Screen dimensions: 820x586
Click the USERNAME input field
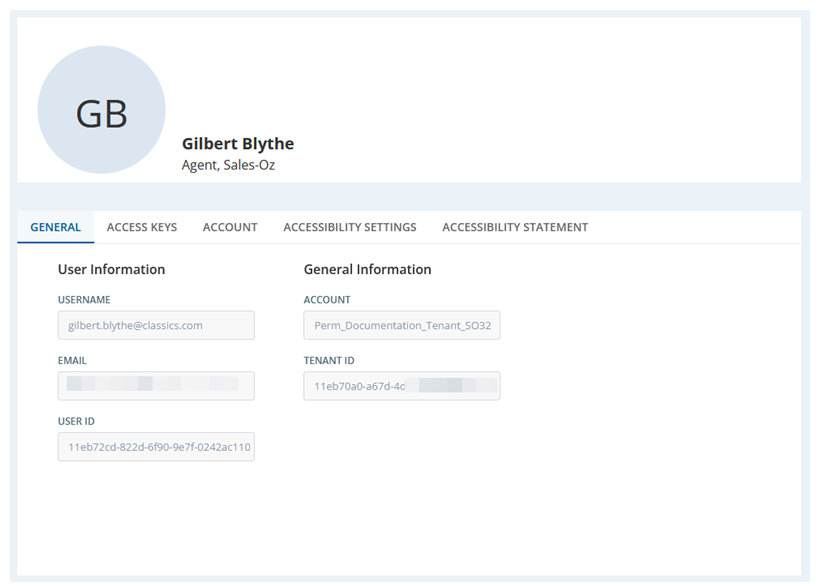point(156,325)
